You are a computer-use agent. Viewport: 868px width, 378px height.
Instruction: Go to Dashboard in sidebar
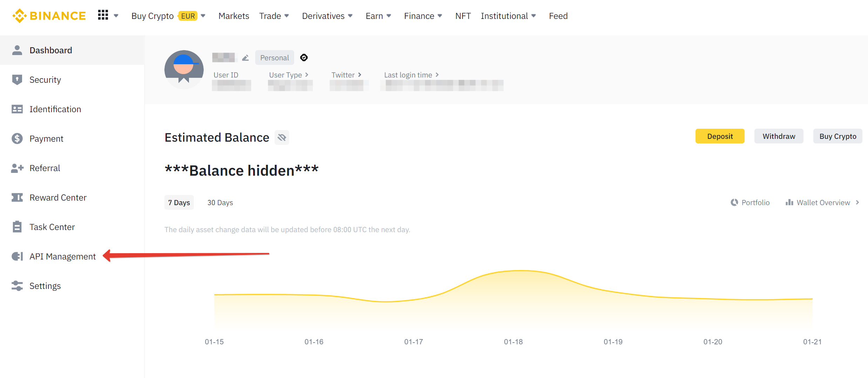[72, 50]
